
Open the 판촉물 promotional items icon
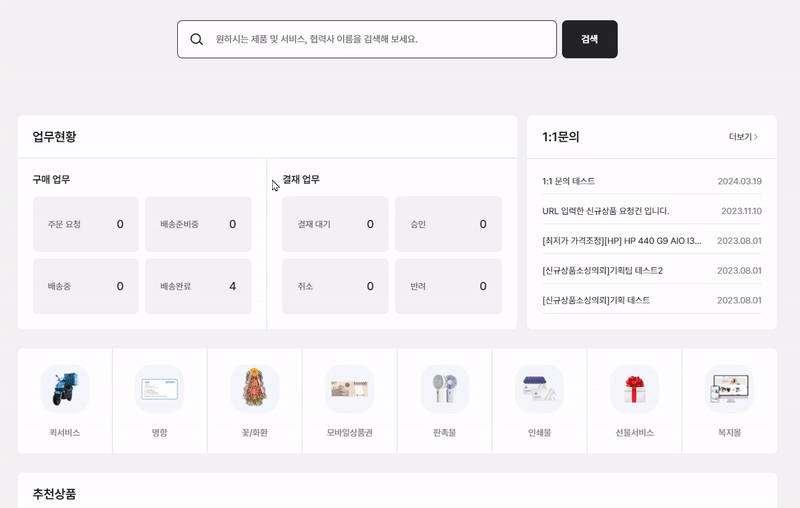tap(445, 389)
